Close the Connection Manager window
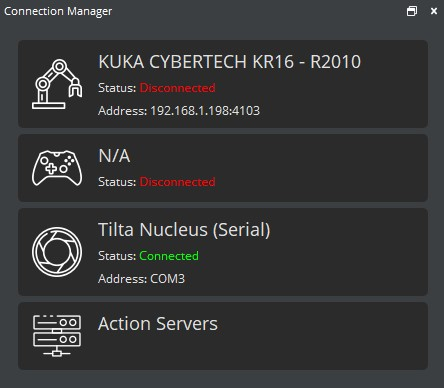 coord(434,11)
